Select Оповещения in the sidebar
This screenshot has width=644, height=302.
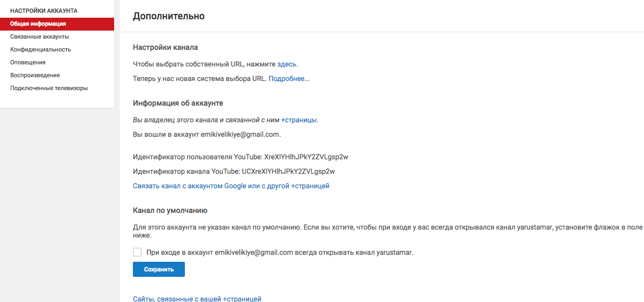click(x=28, y=62)
